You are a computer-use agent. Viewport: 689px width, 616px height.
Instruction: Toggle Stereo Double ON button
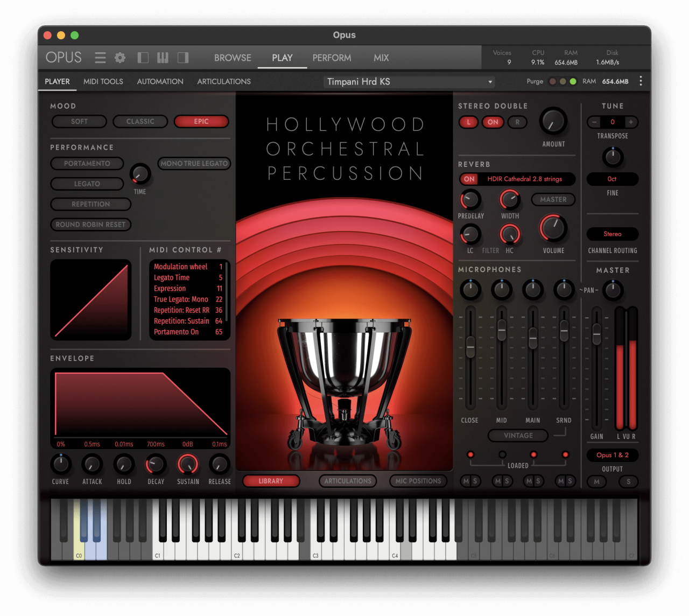[x=493, y=122]
